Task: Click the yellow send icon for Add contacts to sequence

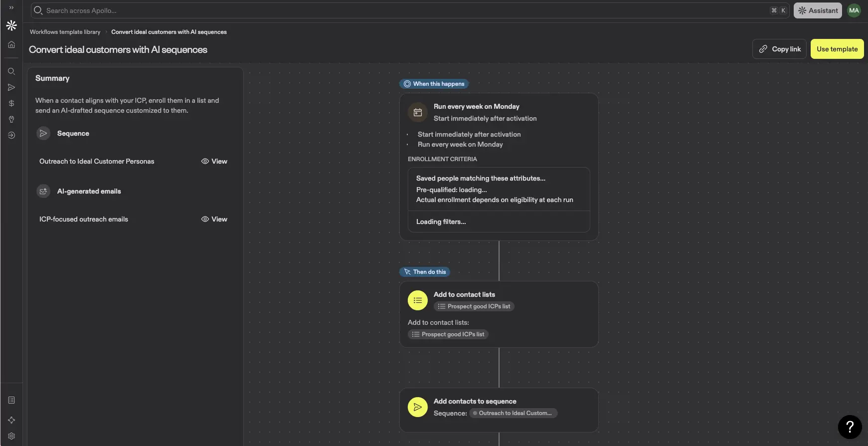Action: pyautogui.click(x=418, y=407)
